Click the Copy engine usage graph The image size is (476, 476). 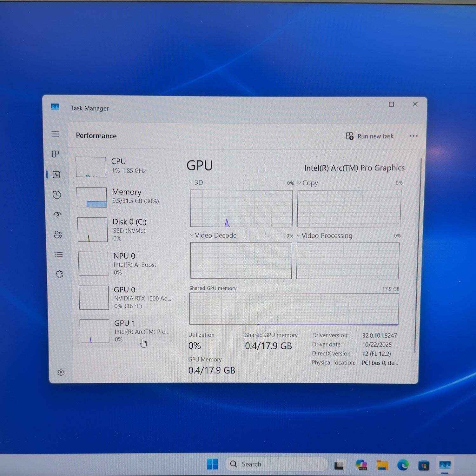pos(349,208)
